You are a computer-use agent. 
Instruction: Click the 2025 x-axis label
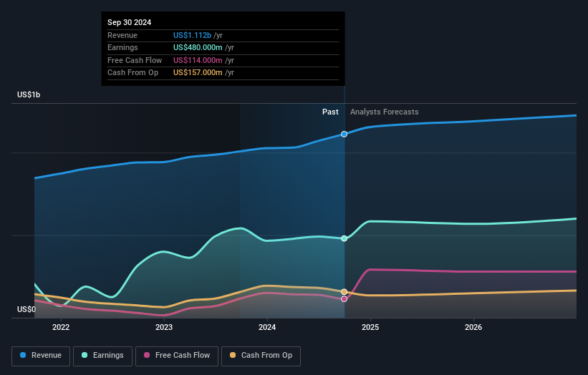coord(370,327)
